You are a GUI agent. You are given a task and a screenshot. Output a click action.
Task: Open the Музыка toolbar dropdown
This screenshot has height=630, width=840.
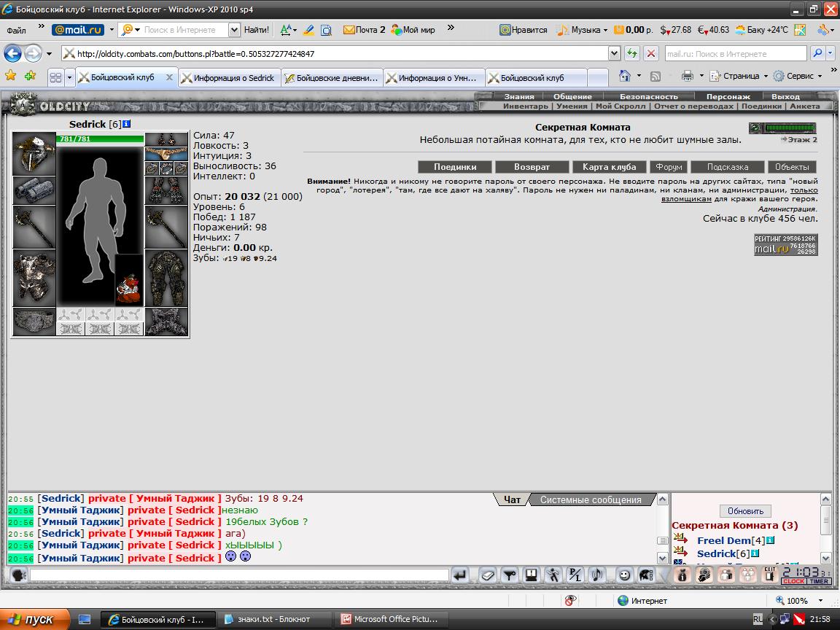605,30
